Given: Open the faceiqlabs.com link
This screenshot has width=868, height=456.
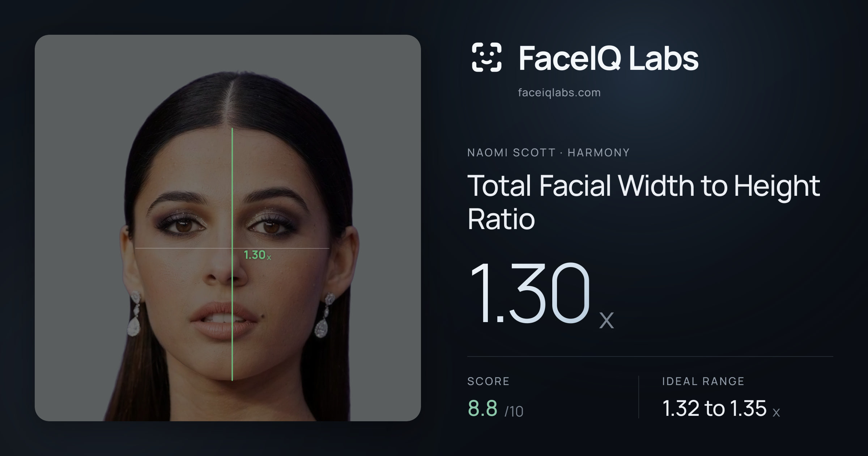Looking at the screenshot, I should (x=559, y=93).
